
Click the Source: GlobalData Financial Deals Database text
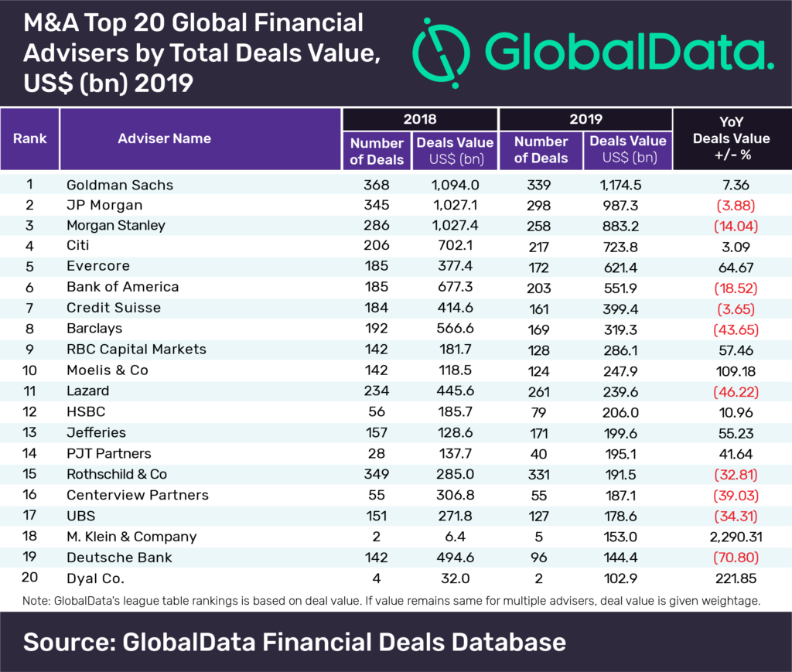click(295, 642)
